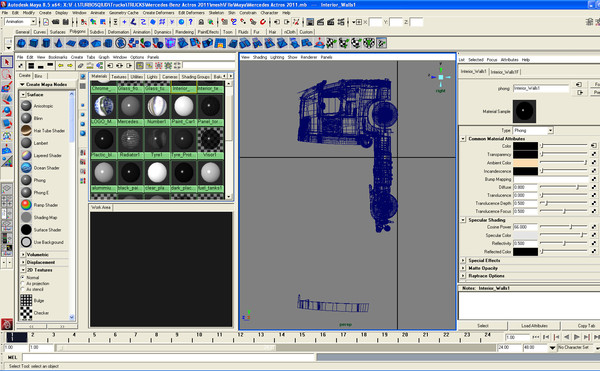Toggle the Hypershade Create Bar icon
Image resolution: width=600 pixels, height=371 pixels.
tap(21, 66)
